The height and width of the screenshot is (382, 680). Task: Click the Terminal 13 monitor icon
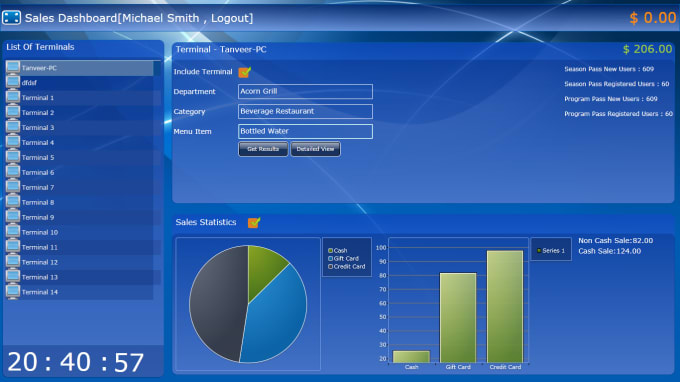click(13, 277)
